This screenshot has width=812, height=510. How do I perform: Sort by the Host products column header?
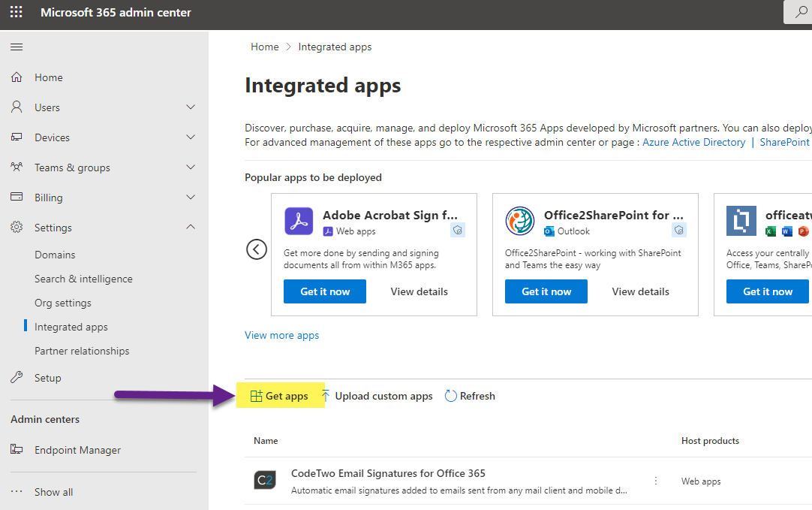(710, 441)
